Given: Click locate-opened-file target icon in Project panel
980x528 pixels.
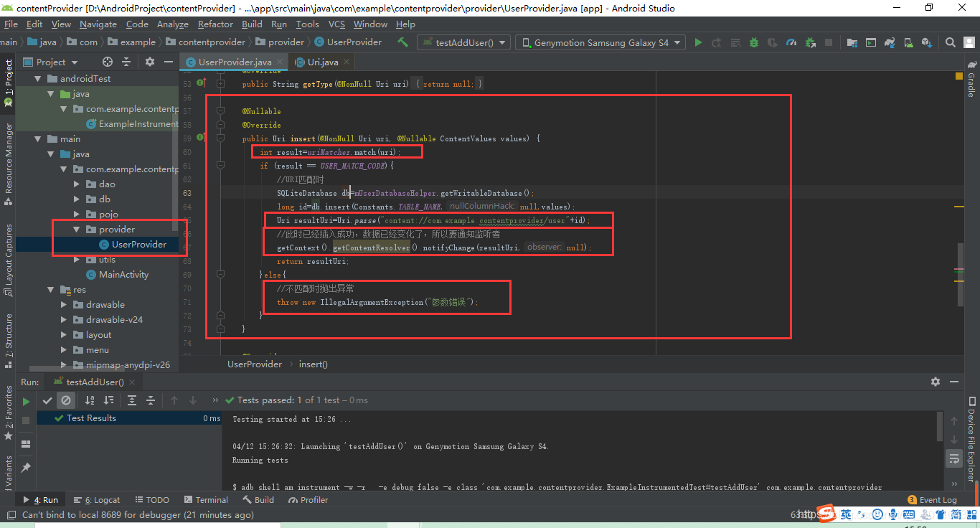Looking at the screenshot, I should (x=108, y=62).
